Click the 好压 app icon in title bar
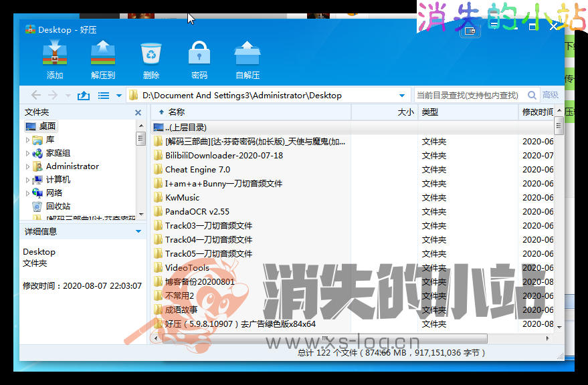The image size is (588, 385). point(30,29)
